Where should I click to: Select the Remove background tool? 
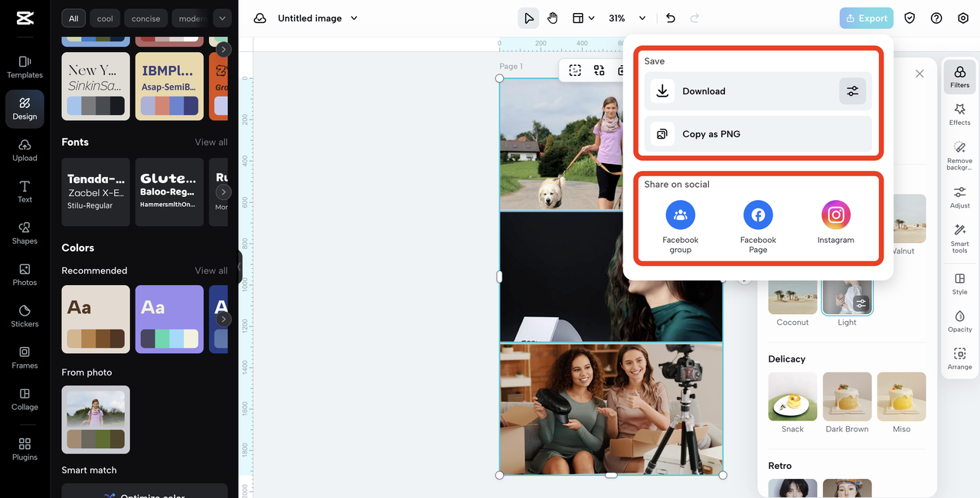click(959, 156)
